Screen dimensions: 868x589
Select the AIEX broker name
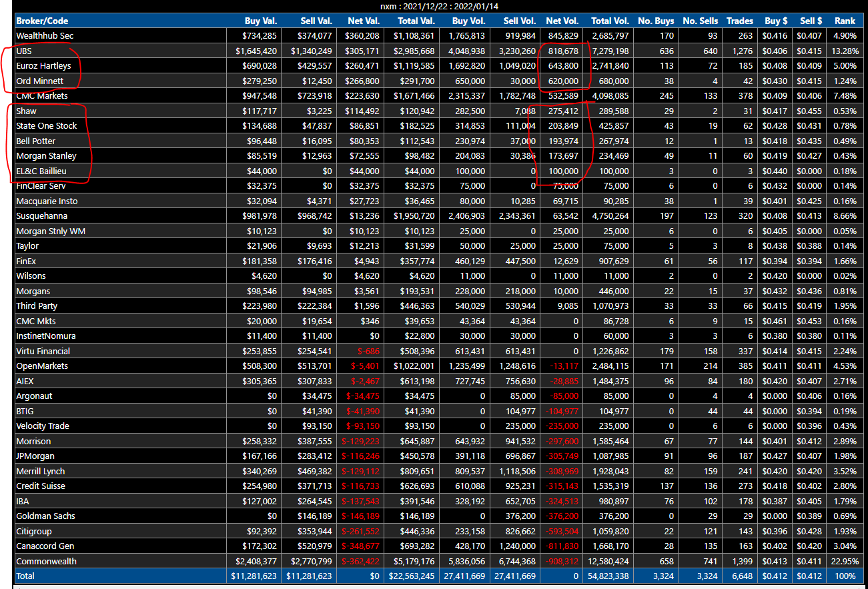25,381
